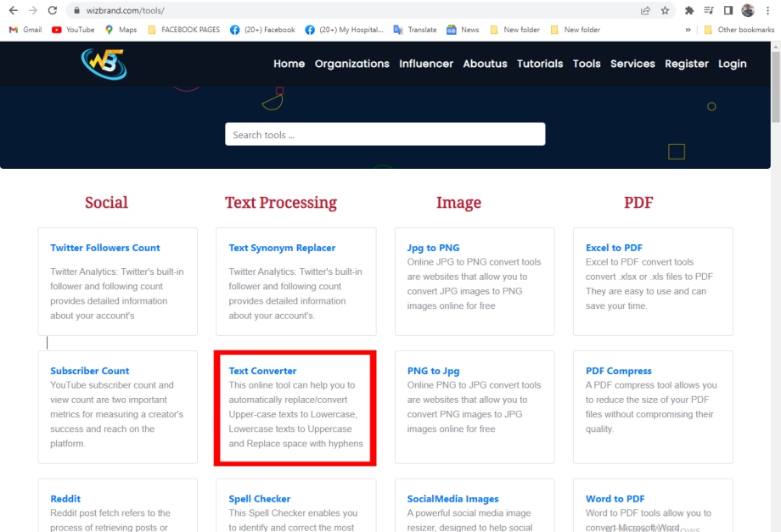The image size is (781, 532).
Task: Bookmark this page with the star icon
Action: click(x=666, y=10)
